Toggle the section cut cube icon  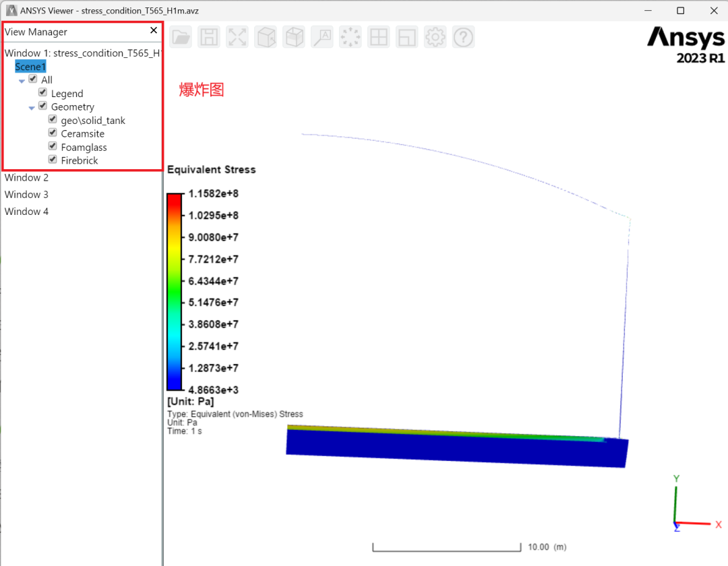point(295,37)
